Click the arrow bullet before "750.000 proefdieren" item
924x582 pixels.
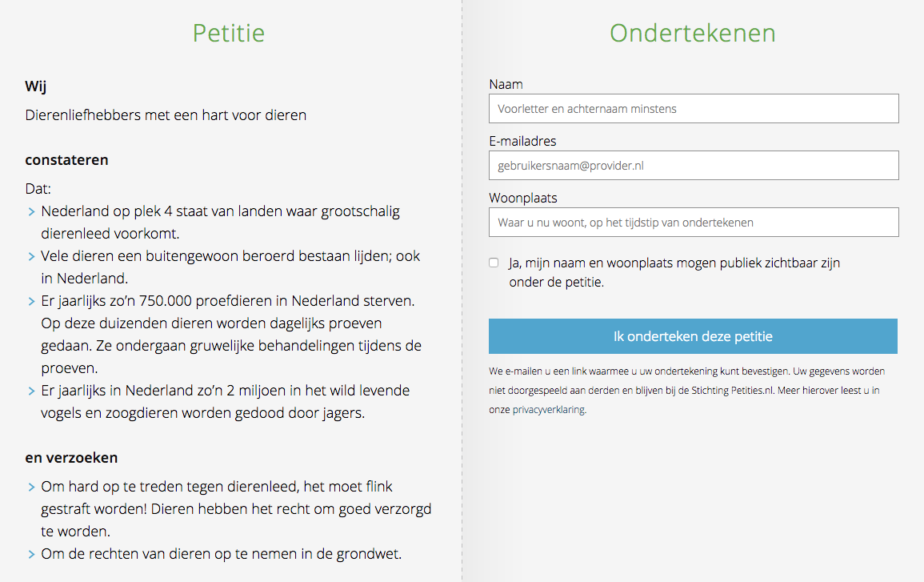[x=30, y=302]
